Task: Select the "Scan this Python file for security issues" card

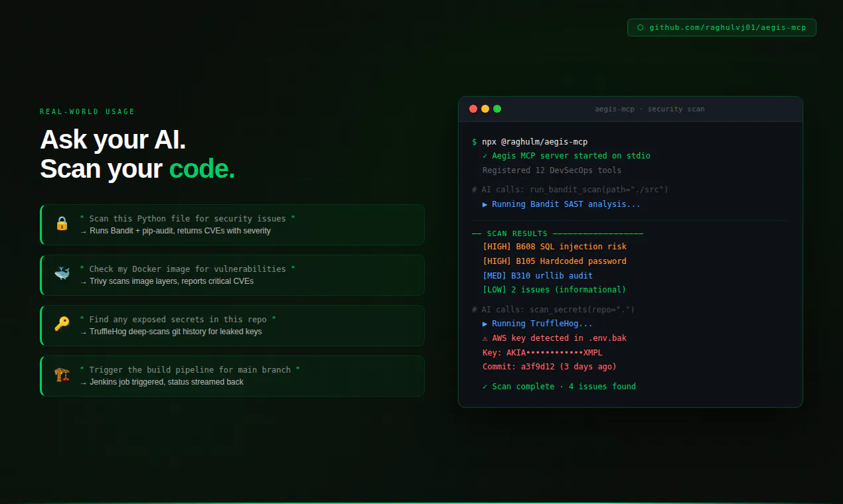Action: (x=232, y=225)
